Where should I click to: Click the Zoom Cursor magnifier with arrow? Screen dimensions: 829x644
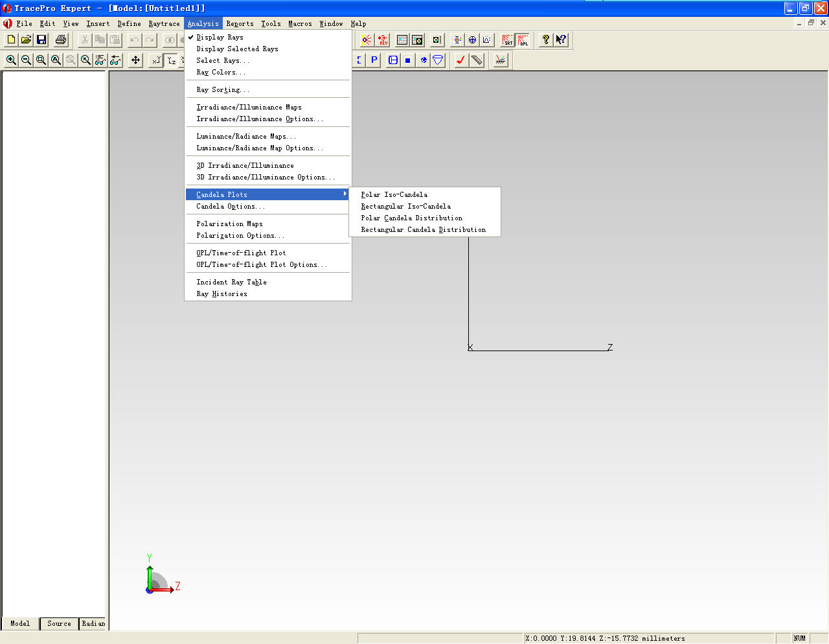[85, 60]
